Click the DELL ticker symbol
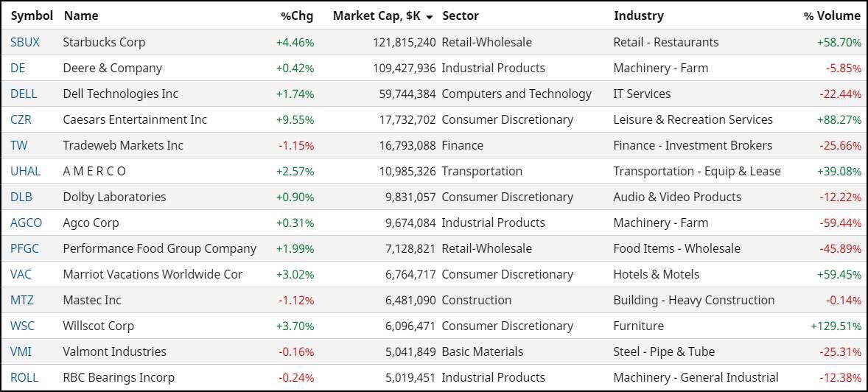The width and height of the screenshot is (868, 392). click(x=24, y=94)
